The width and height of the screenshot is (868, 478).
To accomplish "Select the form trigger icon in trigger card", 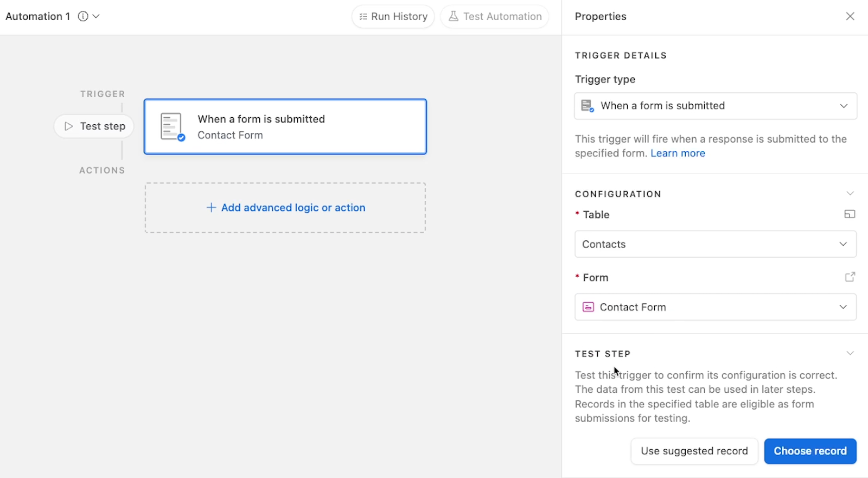I will tap(173, 127).
